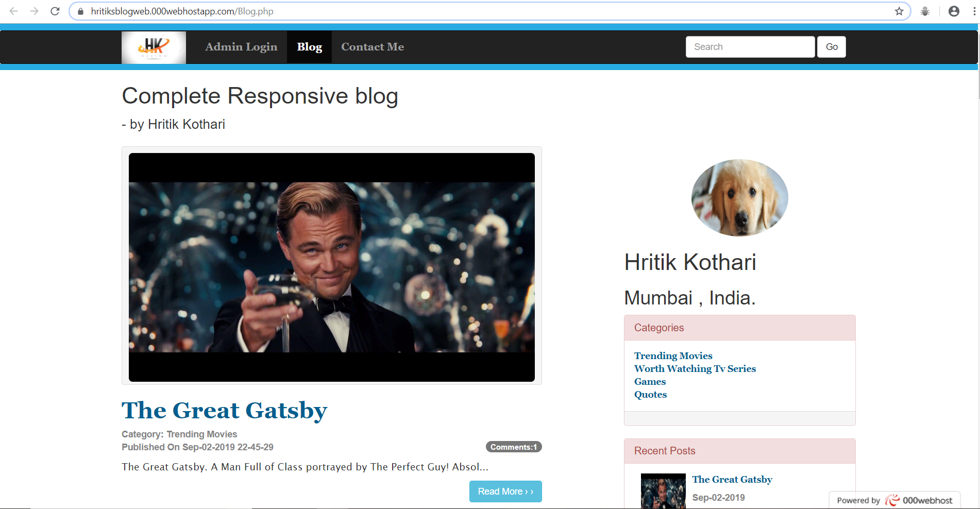Open the browser profile avatar icon
The height and width of the screenshot is (509, 980).
click(954, 11)
